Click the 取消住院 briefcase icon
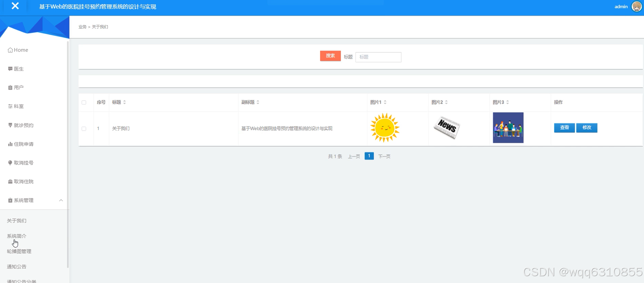The height and width of the screenshot is (283, 644). (x=10, y=181)
